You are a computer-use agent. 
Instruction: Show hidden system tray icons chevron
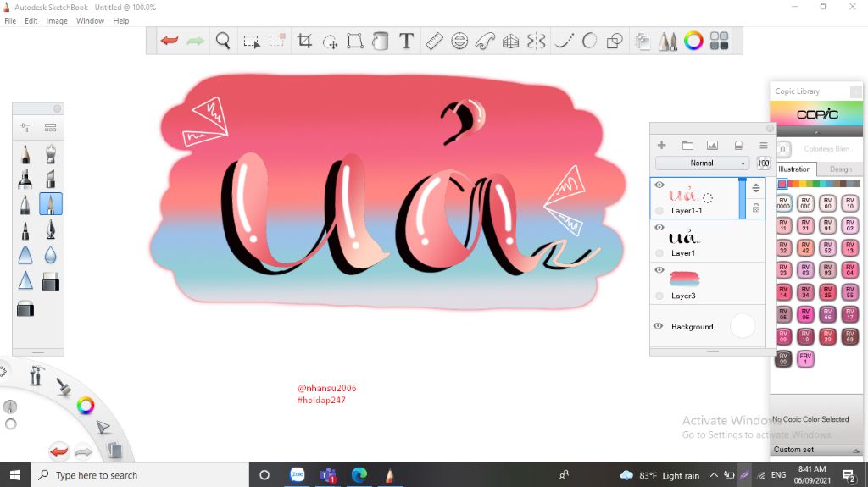tap(714, 475)
